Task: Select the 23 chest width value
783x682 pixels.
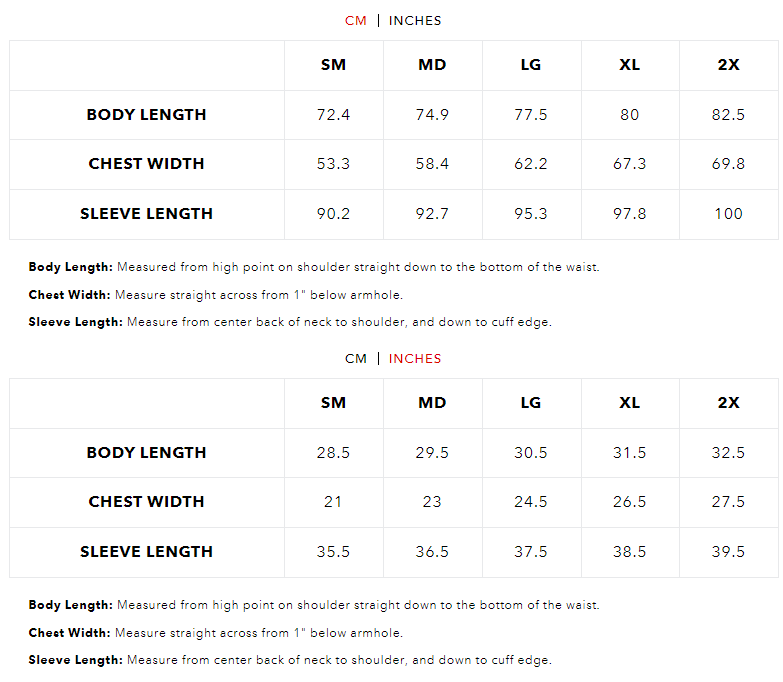Action: pos(432,502)
